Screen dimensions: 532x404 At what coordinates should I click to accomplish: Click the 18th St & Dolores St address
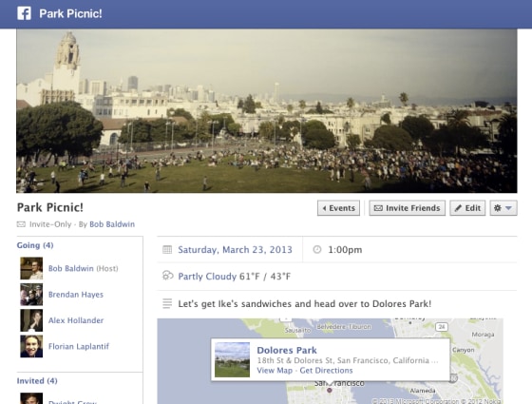[x=348, y=360]
